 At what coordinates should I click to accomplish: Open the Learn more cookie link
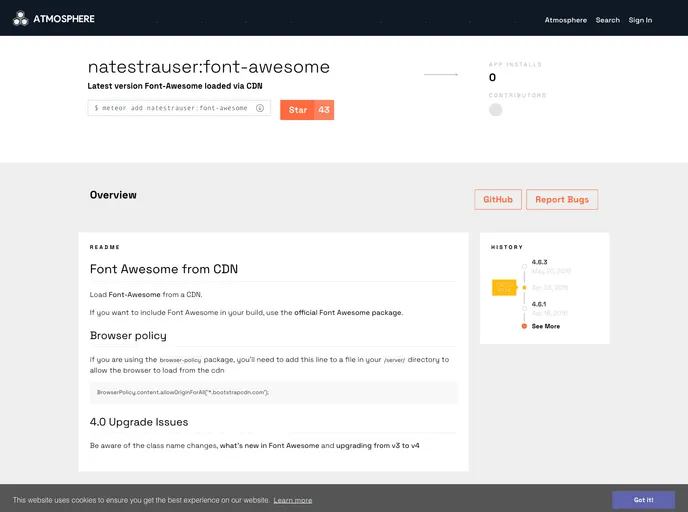[x=293, y=500]
